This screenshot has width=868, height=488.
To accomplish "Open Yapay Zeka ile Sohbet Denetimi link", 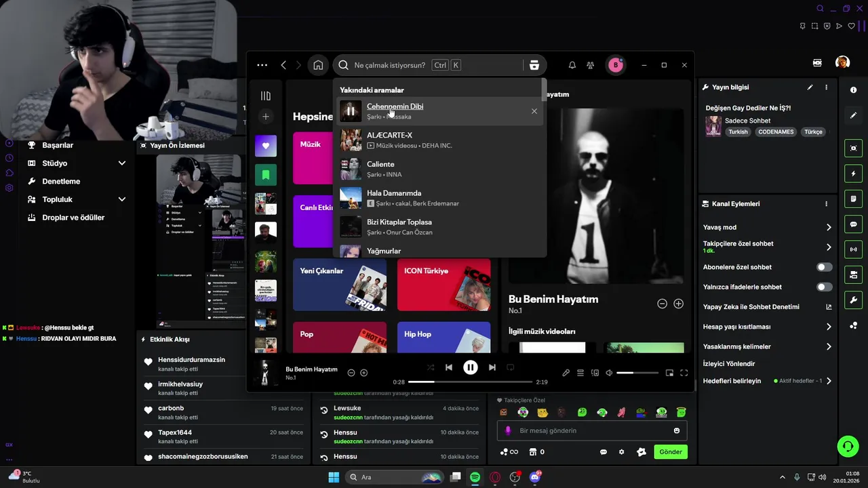I will [x=829, y=307].
